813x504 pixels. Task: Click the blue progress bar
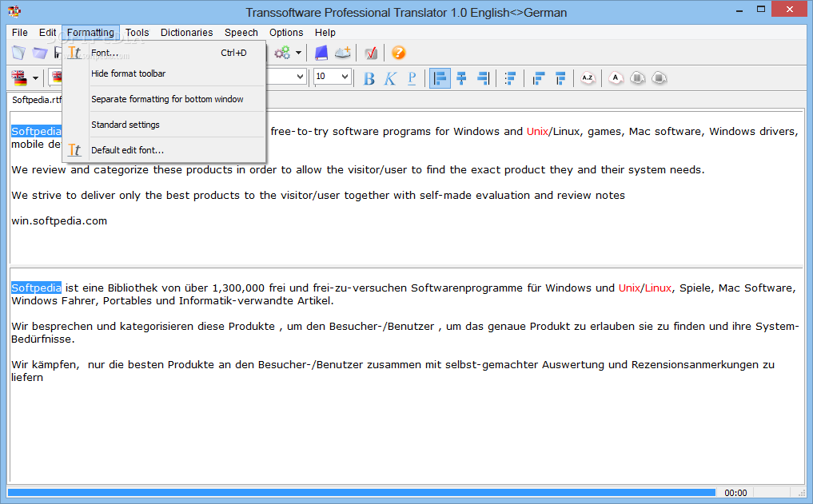click(x=361, y=493)
